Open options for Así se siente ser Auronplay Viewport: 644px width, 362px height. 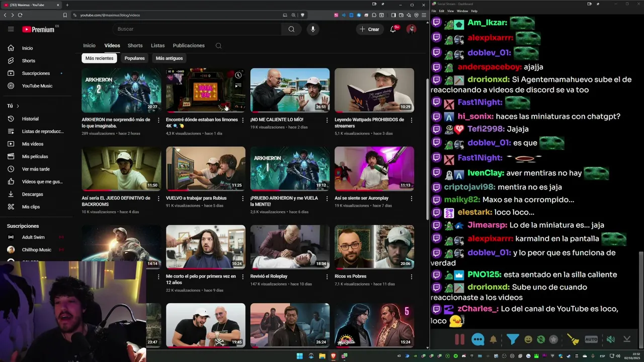point(412,199)
